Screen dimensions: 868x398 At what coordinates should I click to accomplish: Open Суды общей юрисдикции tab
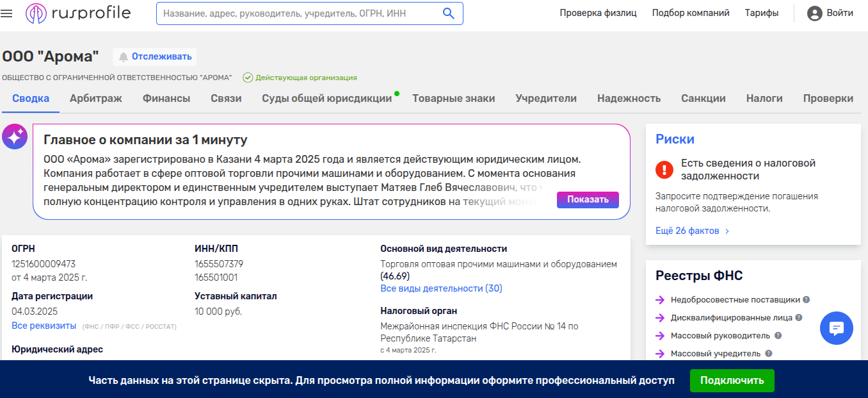coord(326,98)
